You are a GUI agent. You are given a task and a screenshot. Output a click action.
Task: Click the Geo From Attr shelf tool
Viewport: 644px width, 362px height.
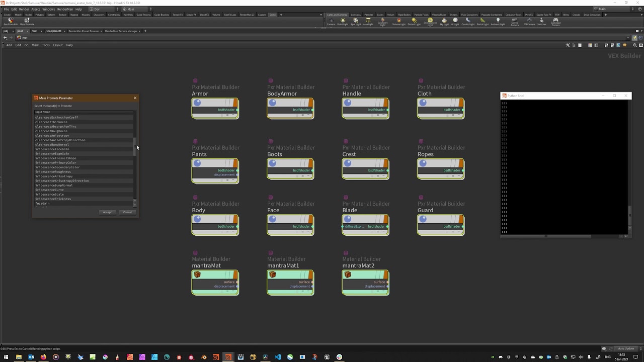[x=11, y=22]
